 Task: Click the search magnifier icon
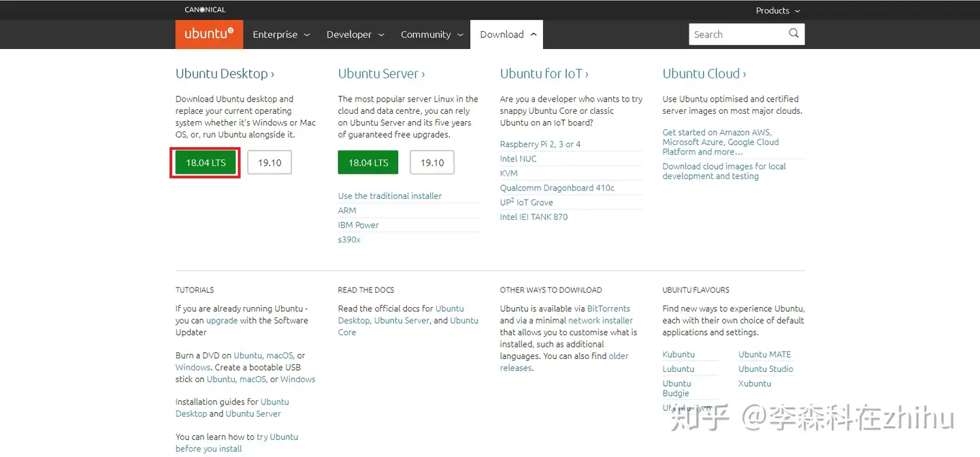click(794, 33)
